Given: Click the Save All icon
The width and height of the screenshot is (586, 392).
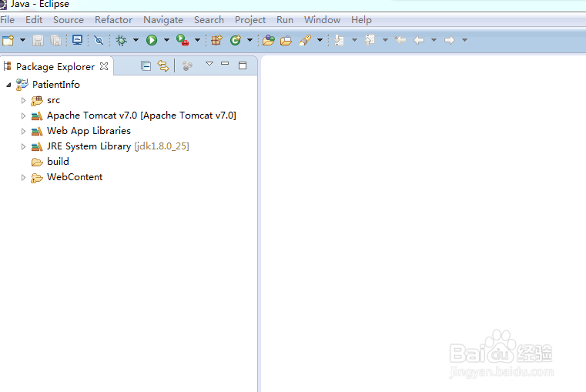Looking at the screenshot, I should [55, 40].
